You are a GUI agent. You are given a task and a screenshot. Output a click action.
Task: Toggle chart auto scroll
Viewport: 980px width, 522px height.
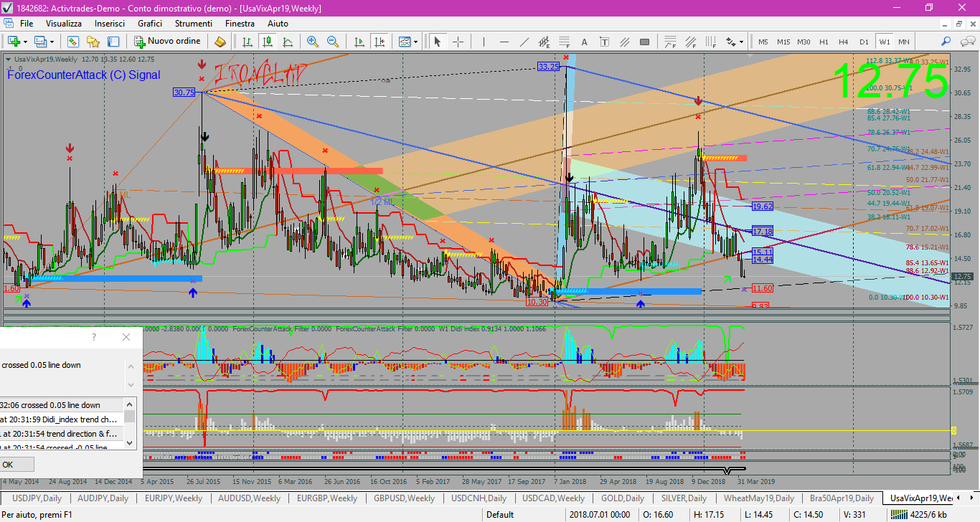click(x=359, y=42)
